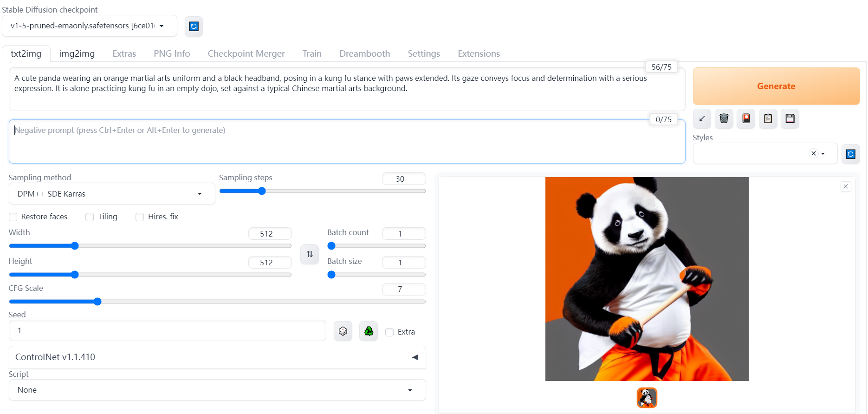Open the Stable Diffusion checkpoint dropdown
Screen dimensions: 868x414
pos(90,26)
